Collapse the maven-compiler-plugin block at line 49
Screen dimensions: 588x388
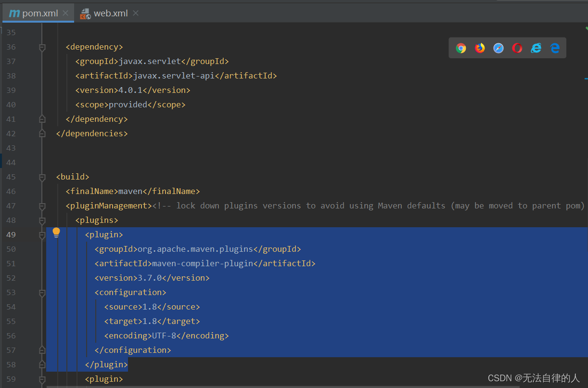[x=42, y=234]
